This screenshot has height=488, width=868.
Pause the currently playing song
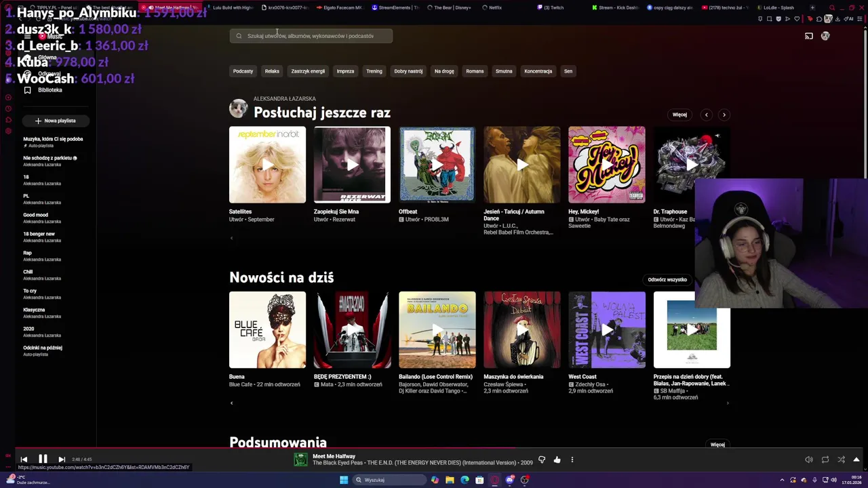click(43, 460)
